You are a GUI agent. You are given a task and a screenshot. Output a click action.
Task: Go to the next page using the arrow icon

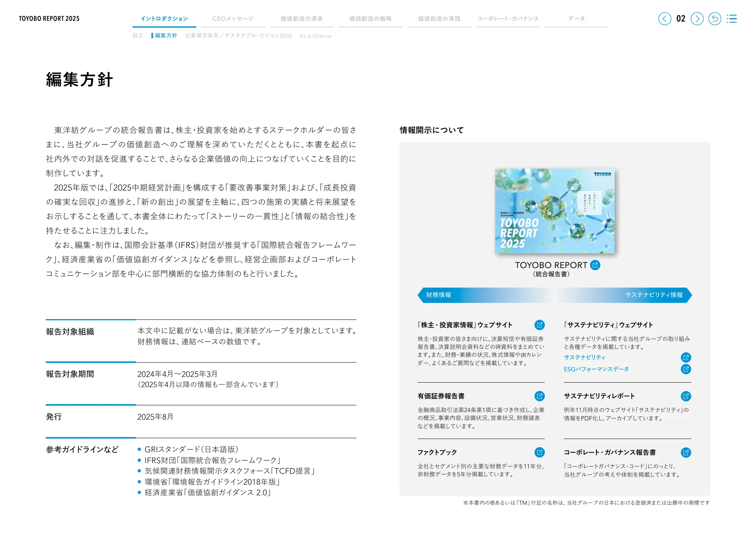tap(697, 18)
